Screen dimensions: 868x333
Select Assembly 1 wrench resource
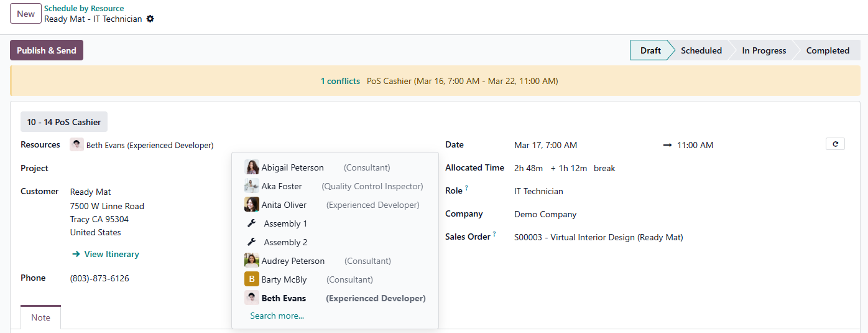tap(285, 223)
